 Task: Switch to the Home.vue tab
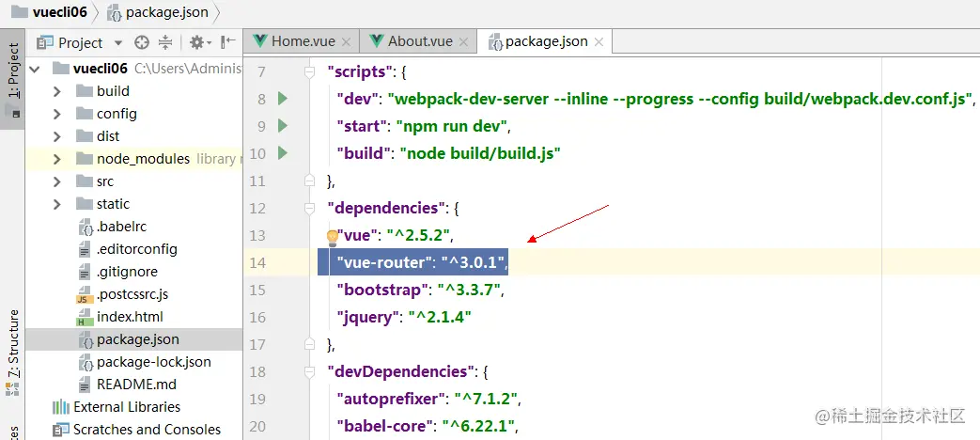click(303, 41)
